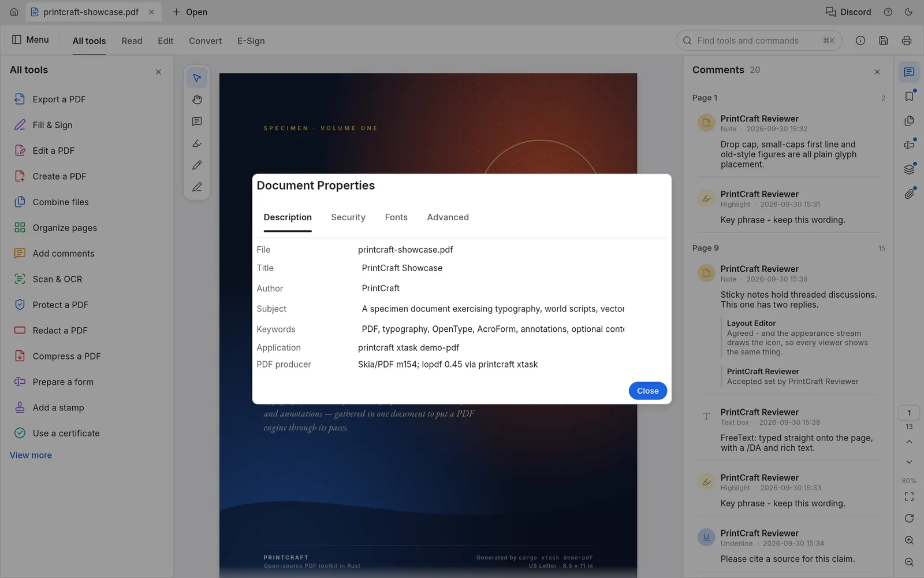
Task: Go to the previous page with the up chevron
Action: click(909, 442)
